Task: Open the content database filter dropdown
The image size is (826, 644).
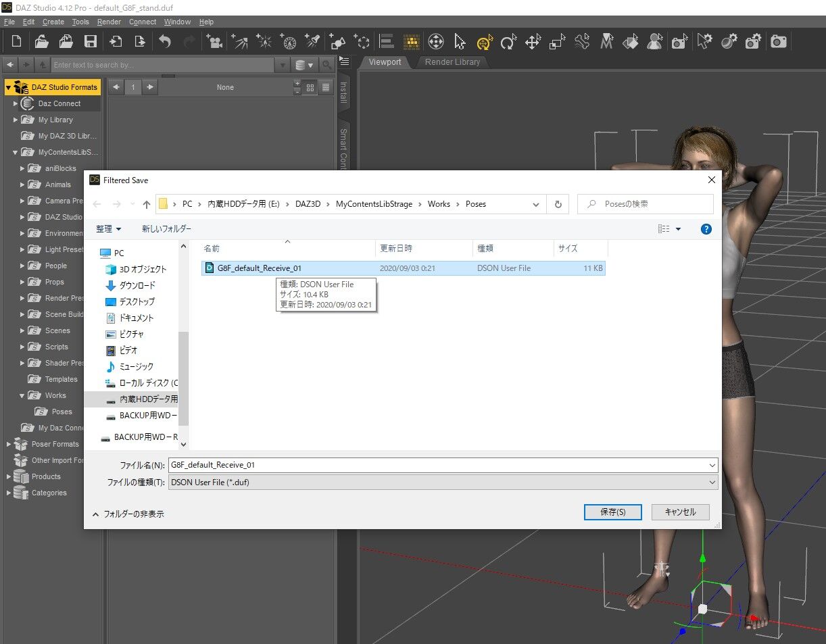Action: [x=305, y=65]
